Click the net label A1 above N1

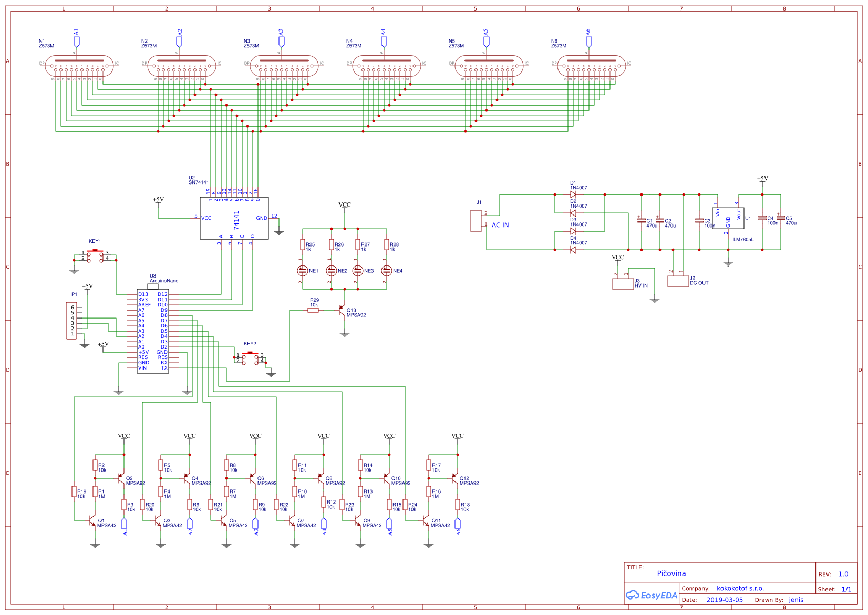76,36
